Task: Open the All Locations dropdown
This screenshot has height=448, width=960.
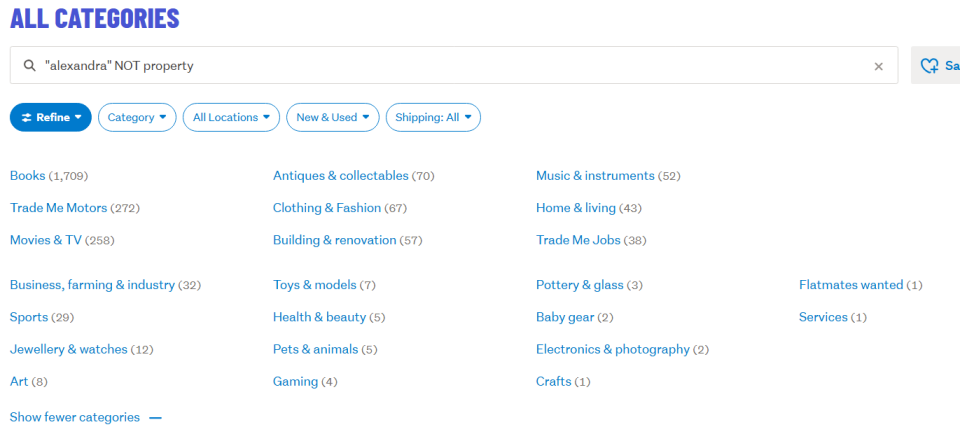Action: [232, 117]
